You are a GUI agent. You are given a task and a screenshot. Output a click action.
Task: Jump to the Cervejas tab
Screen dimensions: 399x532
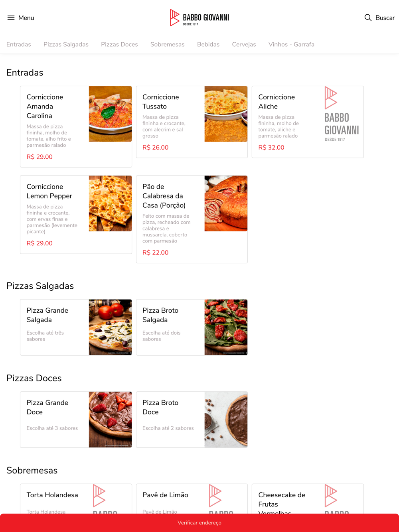tap(244, 44)
